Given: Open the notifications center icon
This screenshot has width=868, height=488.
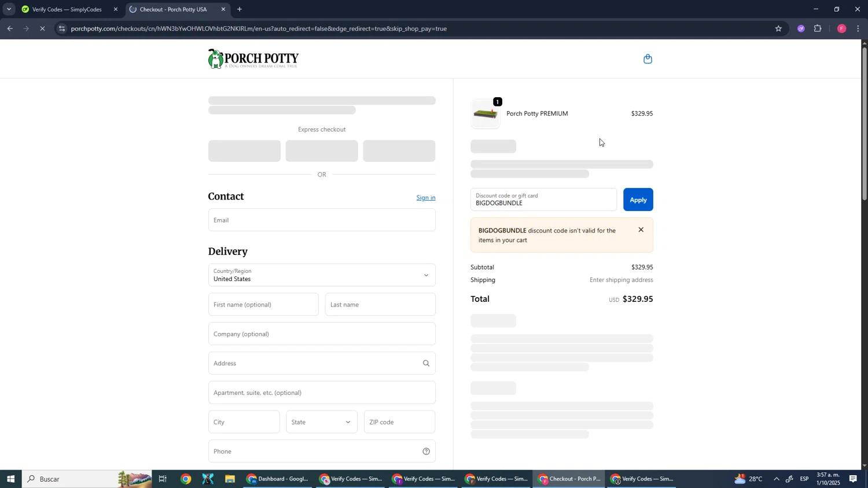Looking at the screenshot, I should pyautogui.click(x=854, y=479).
